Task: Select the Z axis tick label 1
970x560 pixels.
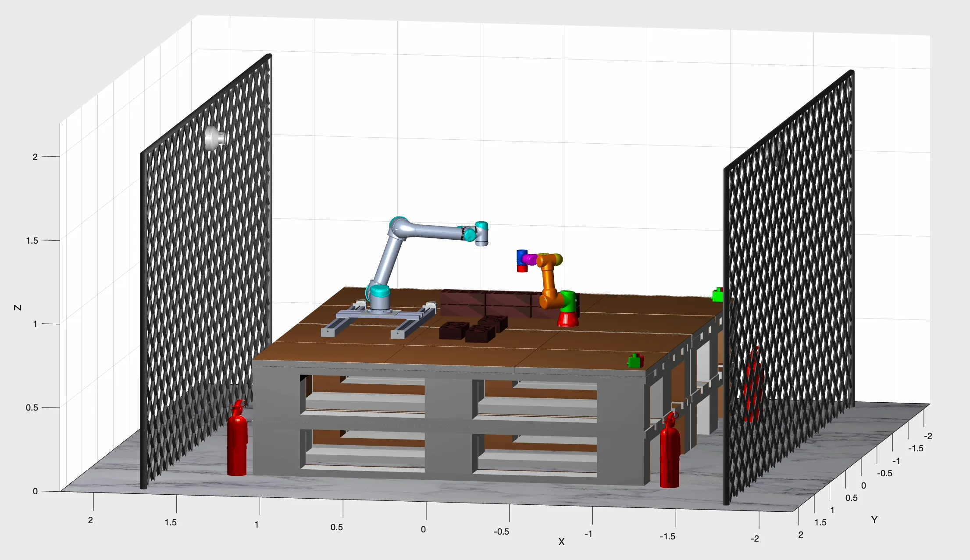Action: [x=35, y=324]
